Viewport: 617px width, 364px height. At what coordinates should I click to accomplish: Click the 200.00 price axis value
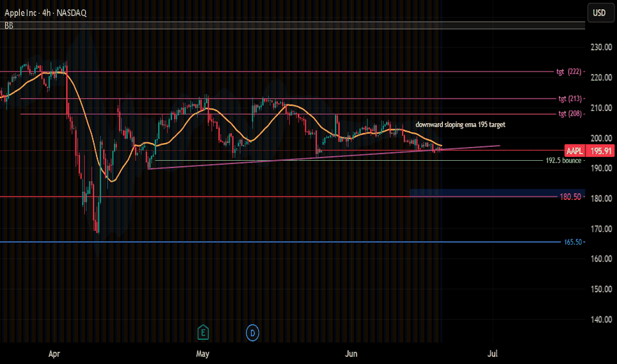601,138
